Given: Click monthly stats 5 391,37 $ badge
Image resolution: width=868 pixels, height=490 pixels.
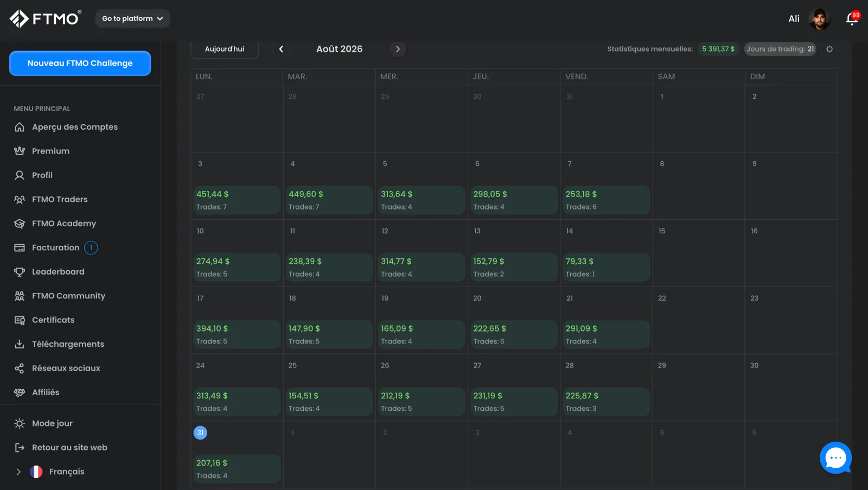Looking at the screenshot, I should pyautogui.click(x=718, y=49).
